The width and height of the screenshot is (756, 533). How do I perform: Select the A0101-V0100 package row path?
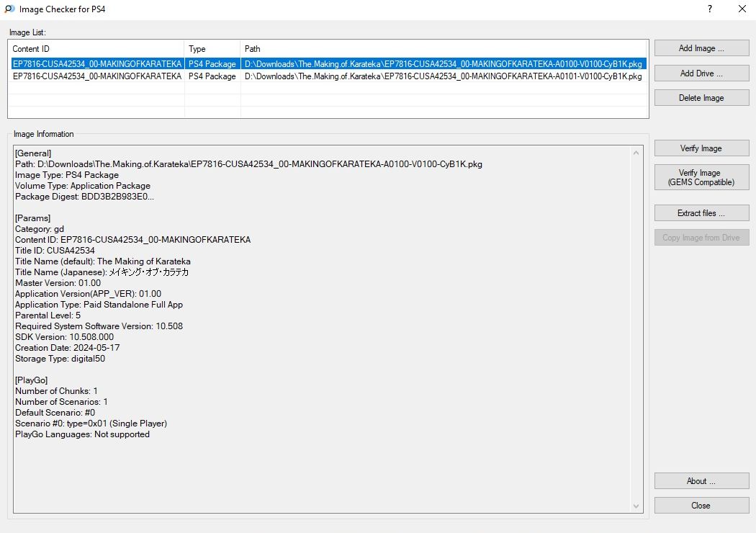[443, 76]
